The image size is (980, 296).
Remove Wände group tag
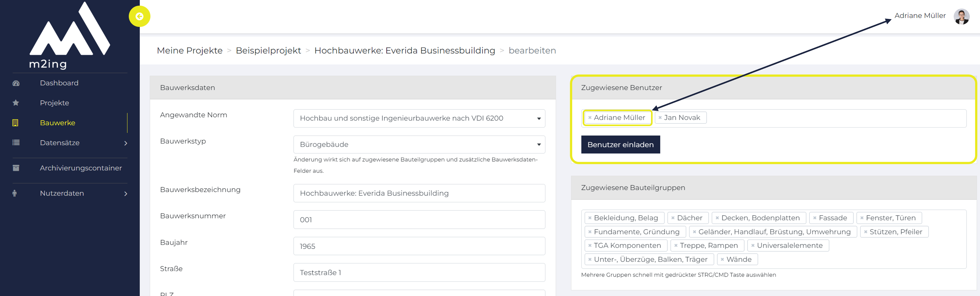tap(722, 260)
